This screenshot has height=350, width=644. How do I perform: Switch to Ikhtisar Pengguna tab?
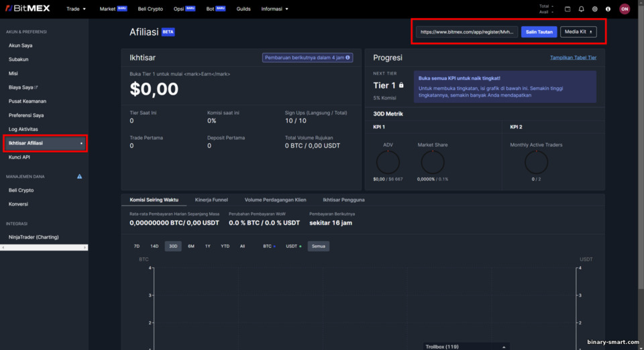pyautogui.click(x=343, y=200)
